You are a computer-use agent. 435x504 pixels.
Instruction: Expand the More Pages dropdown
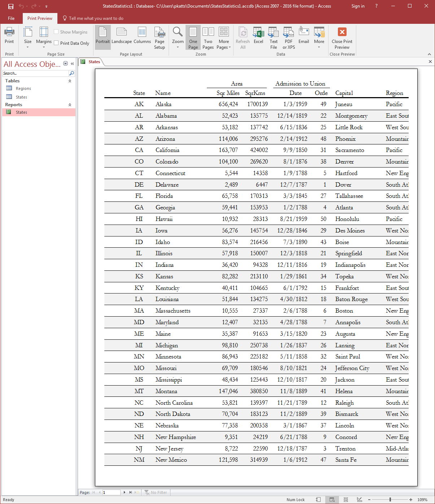click(x=224, y=38)
